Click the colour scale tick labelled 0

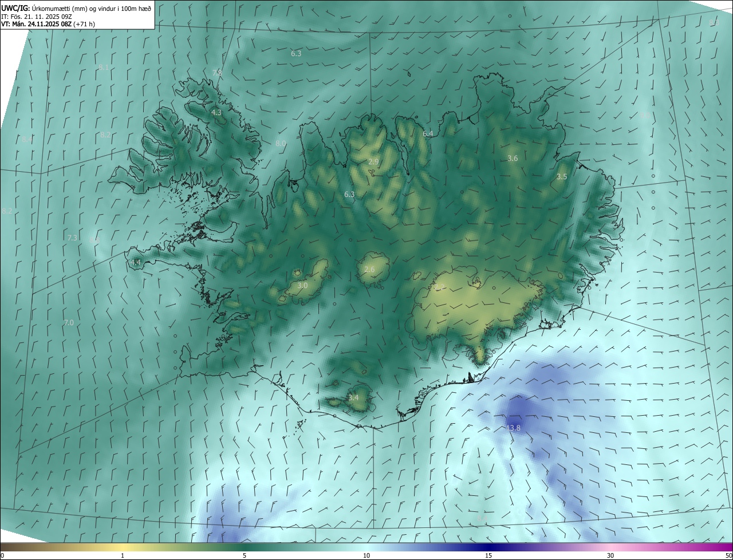click(x=2, y=555)
